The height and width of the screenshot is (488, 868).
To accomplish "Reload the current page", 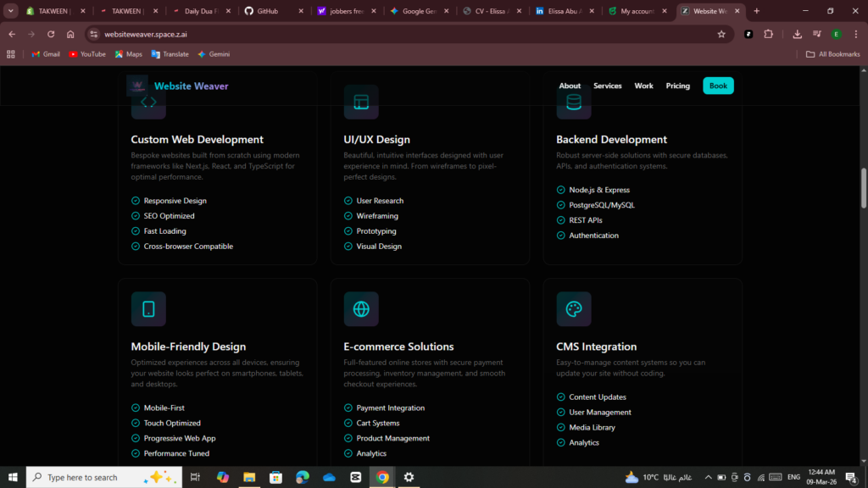I will pyautogui.click(x=51, y=34).
